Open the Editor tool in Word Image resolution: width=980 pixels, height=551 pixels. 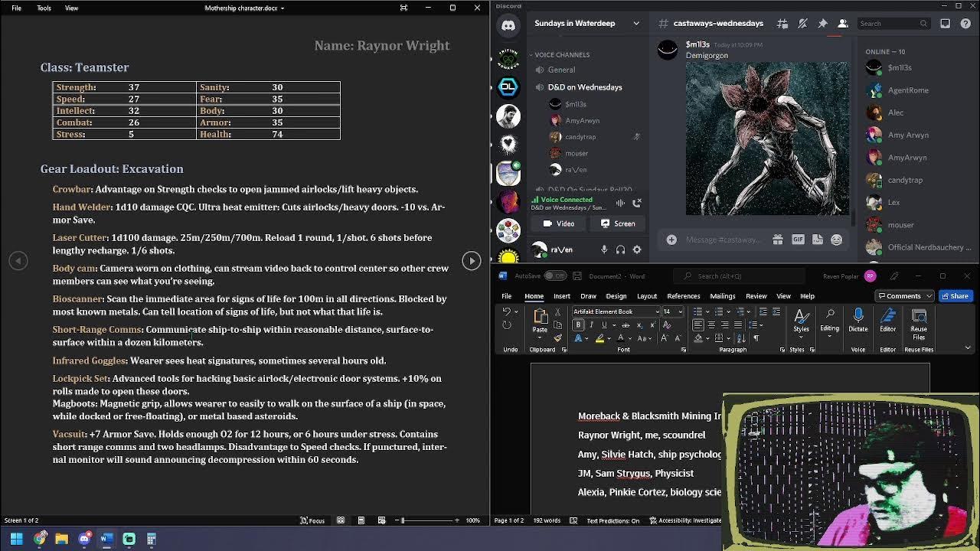tap(887, 321)
